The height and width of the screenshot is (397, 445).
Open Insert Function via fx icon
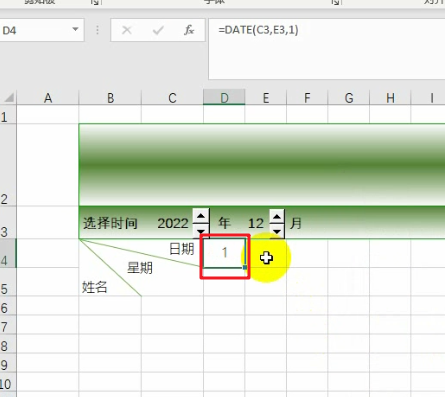(189, 30)
